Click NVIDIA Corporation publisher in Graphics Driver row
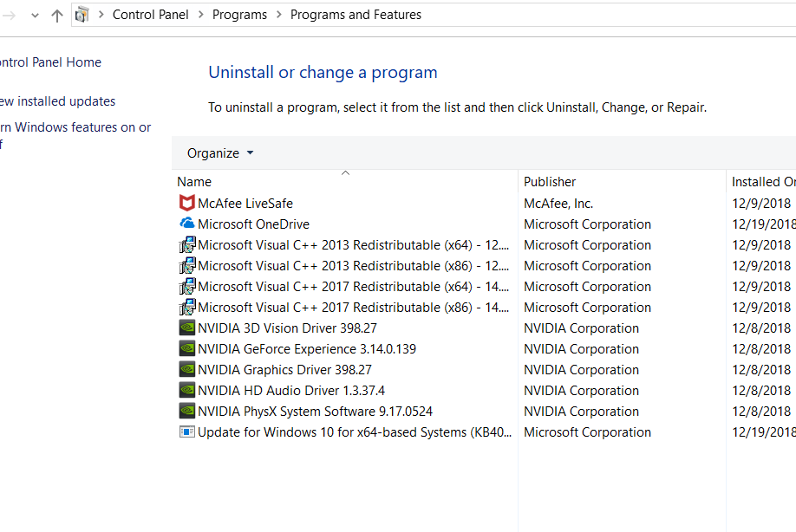The width and height of the screenshot is (796, 532). click(x=581, y=370)
